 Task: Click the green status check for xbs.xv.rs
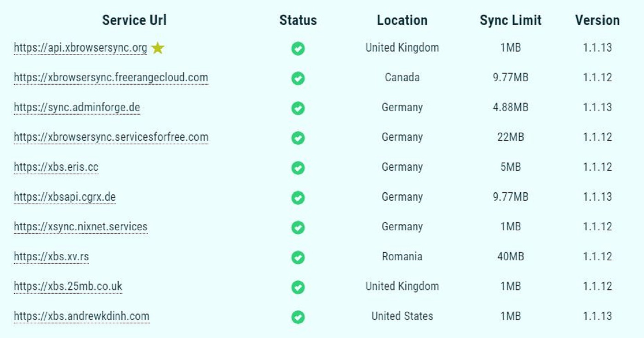(x=298, y=257)
